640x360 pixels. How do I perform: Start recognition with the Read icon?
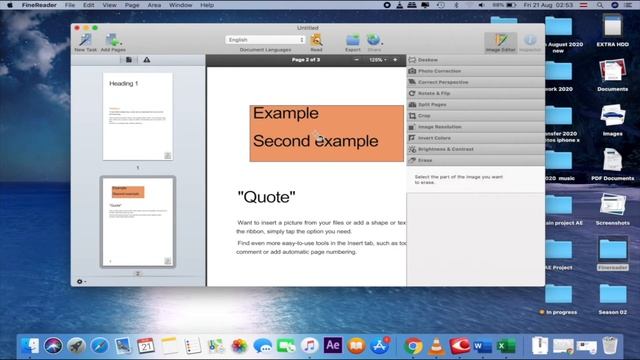[316, 40]
